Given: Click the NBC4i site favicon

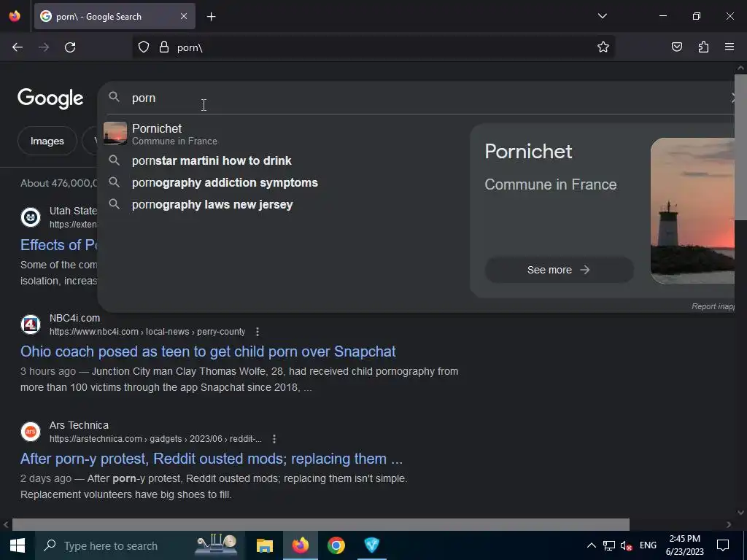Looking at the screenshot, I should coord(31,324).
